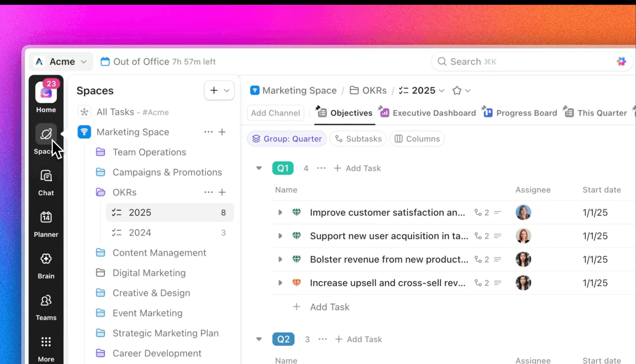Open the Teams sidebar icon
This screenshot has width=636, height=364.
46,300
